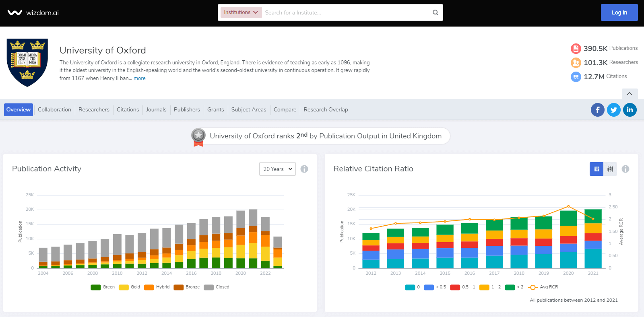This screenshot has height=317, width=644.
Task: Open the Research Overlap tab
Action: pos(326,110)
